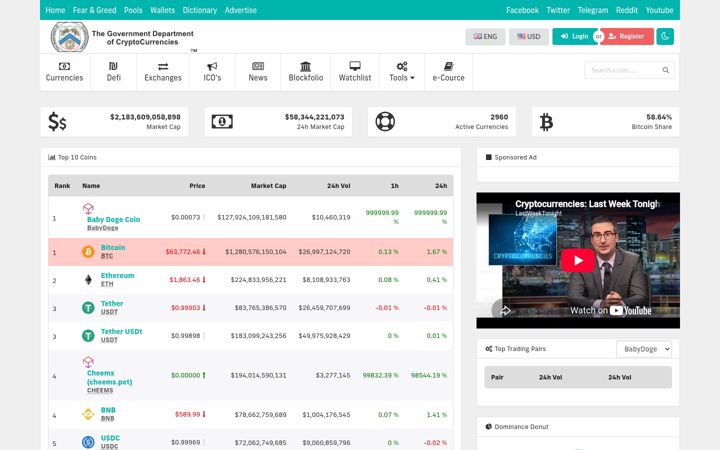Sort table by Rank header
Viewport: 720px width, 450px height.
pos(62,186)
